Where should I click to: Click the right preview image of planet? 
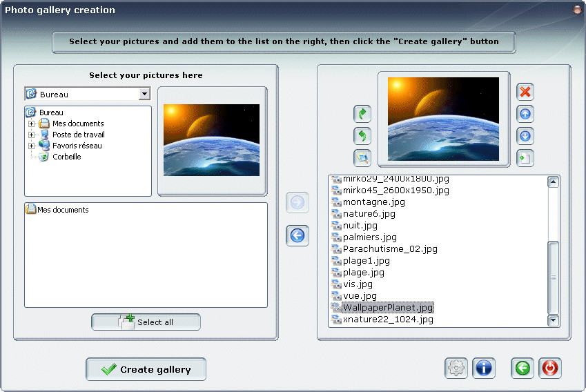point(443,119)
